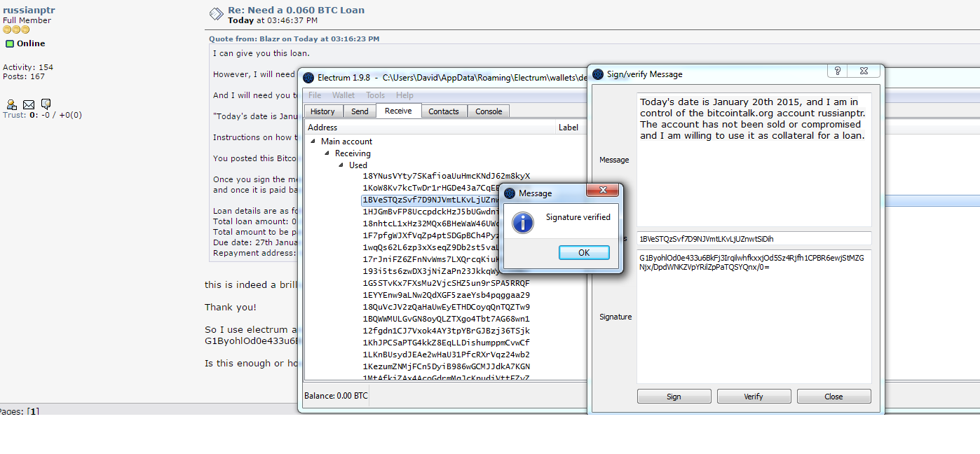Open the Console tab
980x454 pixels.
[489, 111]
